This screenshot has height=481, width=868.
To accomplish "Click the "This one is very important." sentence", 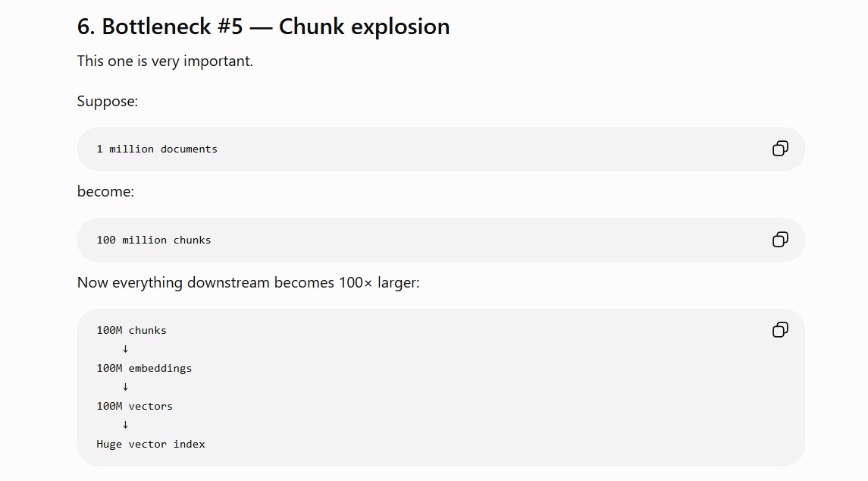I will 165,61.
